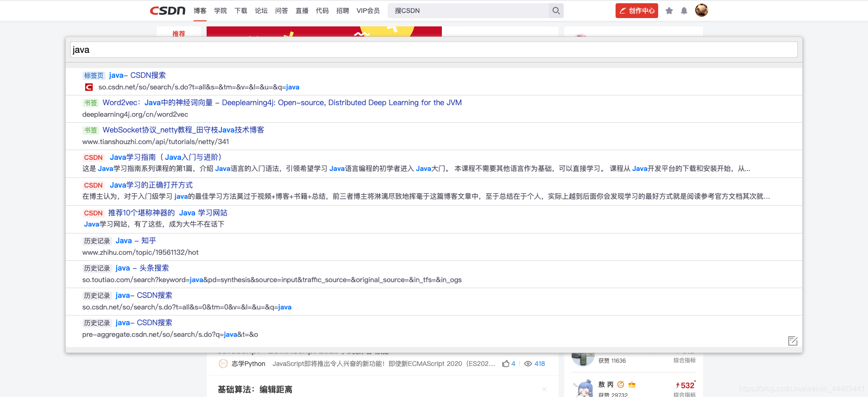The height and width of the screenshot is (397, 868).
Task: Dismiss the 基础算法：编辑距离 article
Action: coord(544,389)
